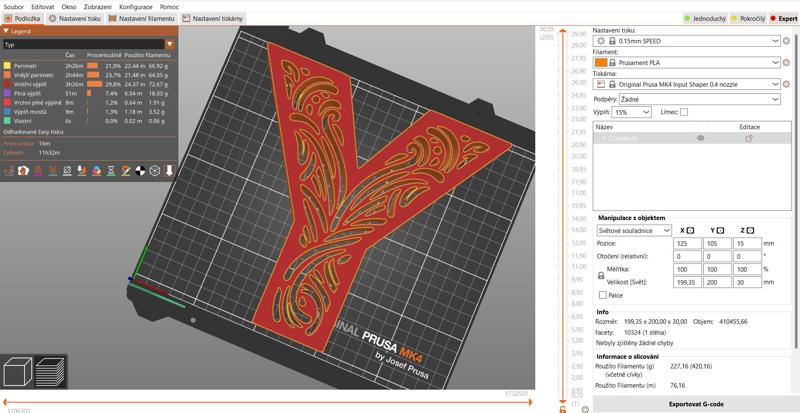
Task: Click the horizontal move slider track
Action: [x=267, y=402]
